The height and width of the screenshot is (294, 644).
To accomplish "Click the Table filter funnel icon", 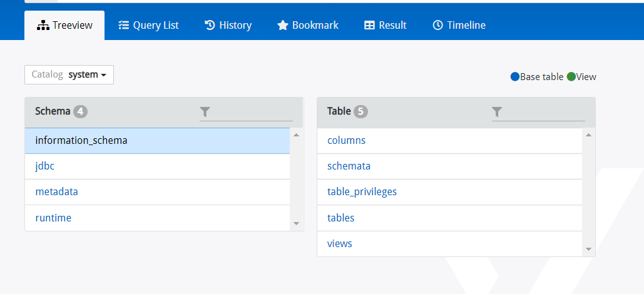I will 497,112.
